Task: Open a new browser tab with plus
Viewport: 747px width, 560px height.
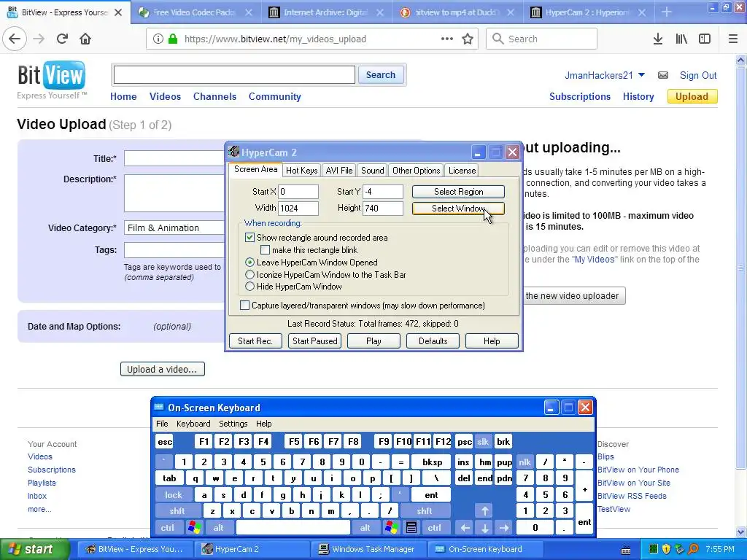Action: [667, 12]
